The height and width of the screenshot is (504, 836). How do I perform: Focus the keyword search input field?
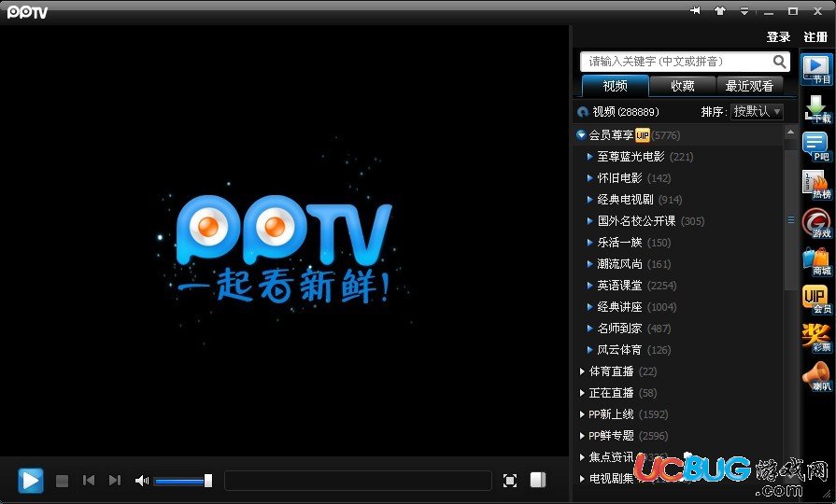click(675, 62)
